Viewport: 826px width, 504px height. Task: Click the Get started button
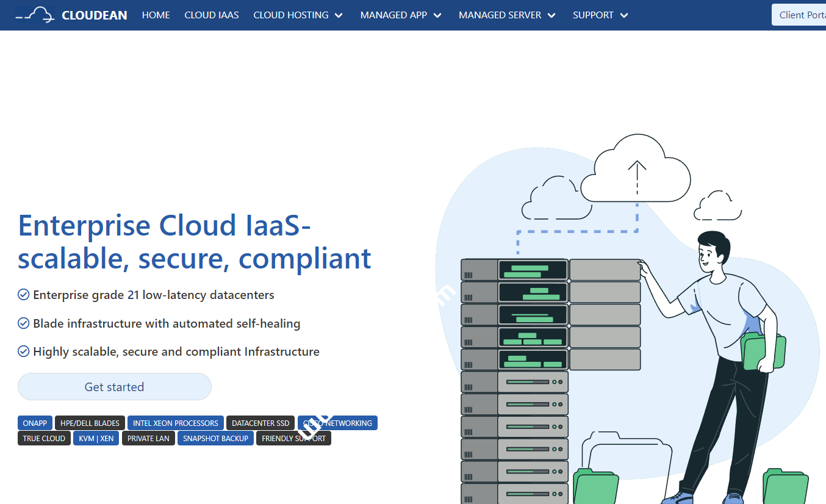[115, 387]
